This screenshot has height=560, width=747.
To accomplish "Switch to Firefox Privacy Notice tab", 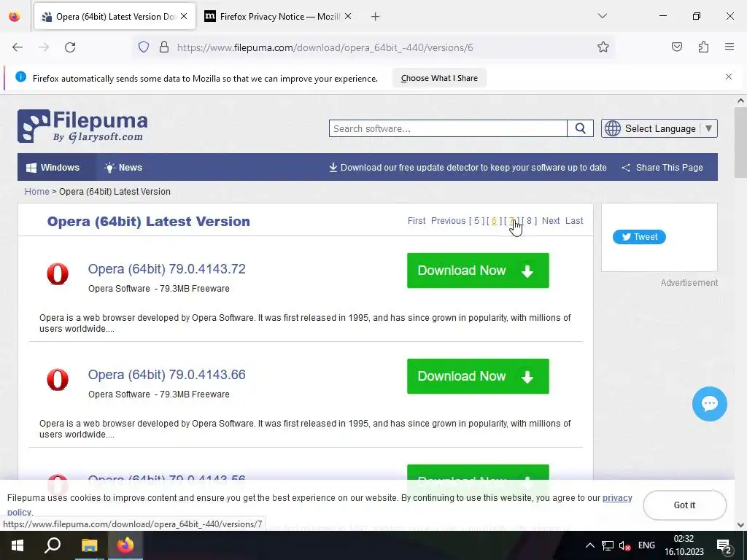I will [279, 16].
